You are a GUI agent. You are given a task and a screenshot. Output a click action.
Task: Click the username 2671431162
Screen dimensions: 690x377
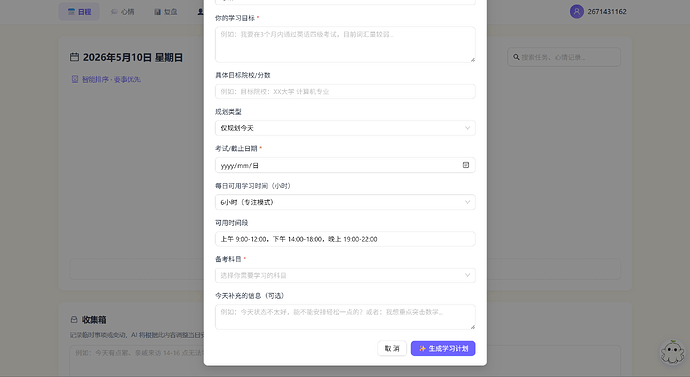coord(607,11)
